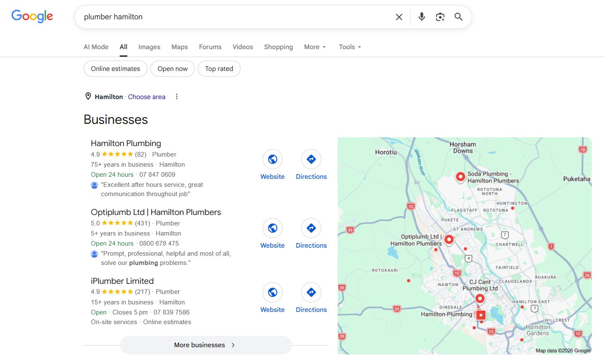This screenshot has height=364, width=604.
Task: Select Optiplumb Ltd map pin
Action: (449, 240)
